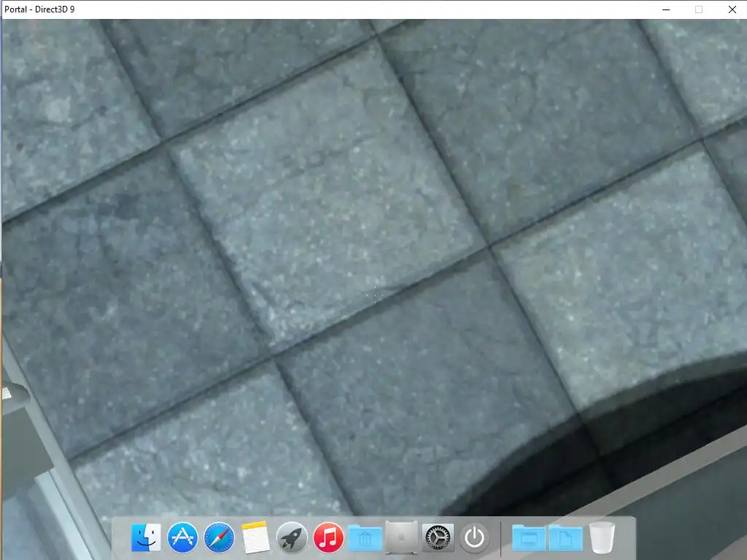Open the blue folder with trash symbol
This screenshot has height=560, width=747.
365,538
